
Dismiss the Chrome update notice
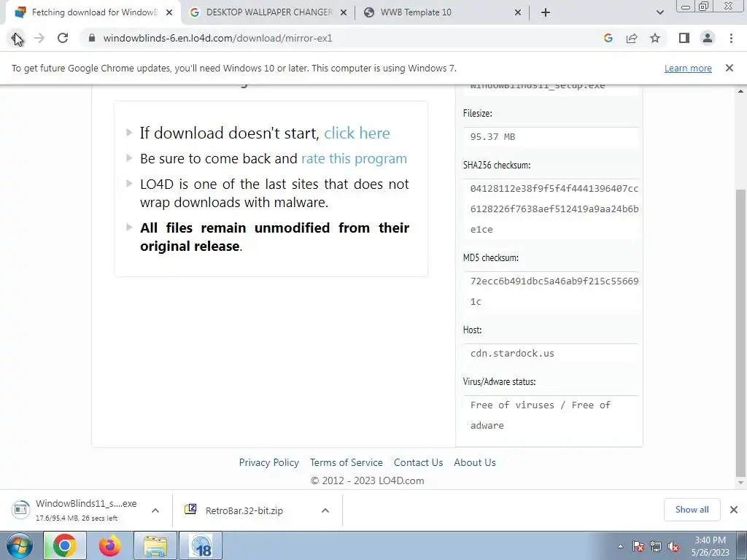(729, 68)
